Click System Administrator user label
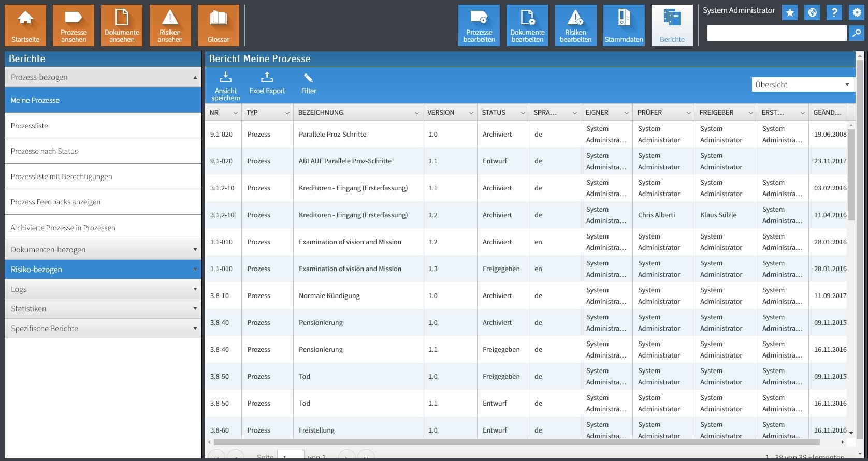The height and width of the screenshot is (461, 868). coord(739,10)
